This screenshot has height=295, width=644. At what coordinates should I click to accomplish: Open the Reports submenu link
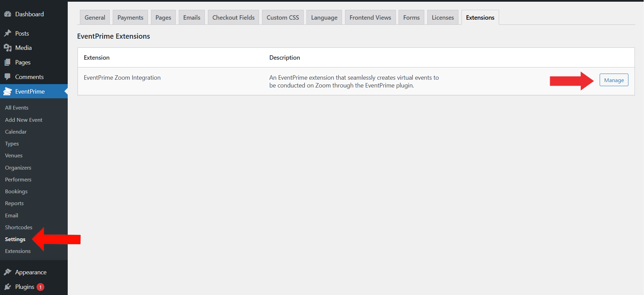(14, 203)
